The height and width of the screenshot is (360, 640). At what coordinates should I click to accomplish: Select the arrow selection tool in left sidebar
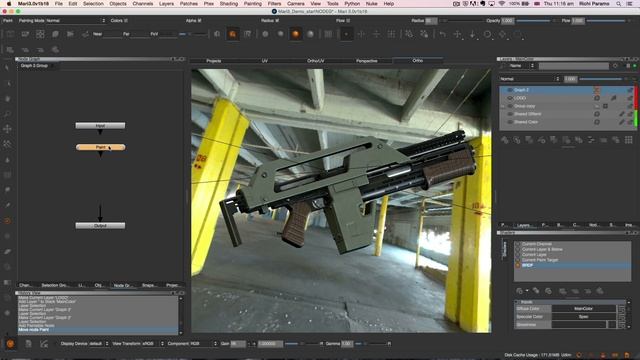7,68
